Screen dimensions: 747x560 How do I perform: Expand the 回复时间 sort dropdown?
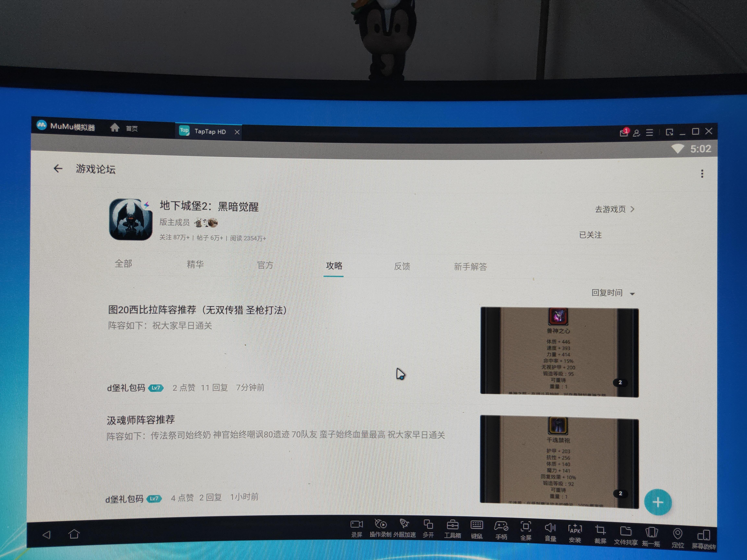pyautogui.click(x=613, y=293)
